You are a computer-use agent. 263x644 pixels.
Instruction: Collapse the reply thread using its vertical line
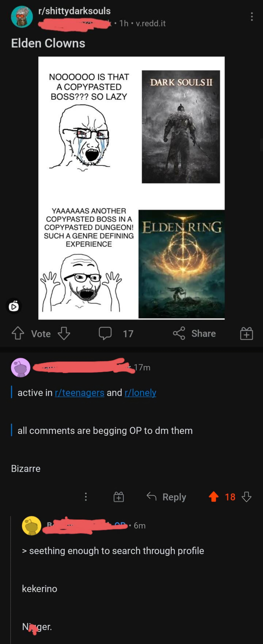pos(11,580)
